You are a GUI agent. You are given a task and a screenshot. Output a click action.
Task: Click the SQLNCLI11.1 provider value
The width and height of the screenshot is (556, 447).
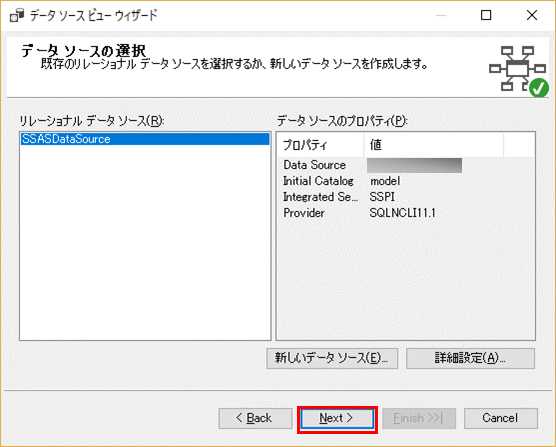pos(402,213)
